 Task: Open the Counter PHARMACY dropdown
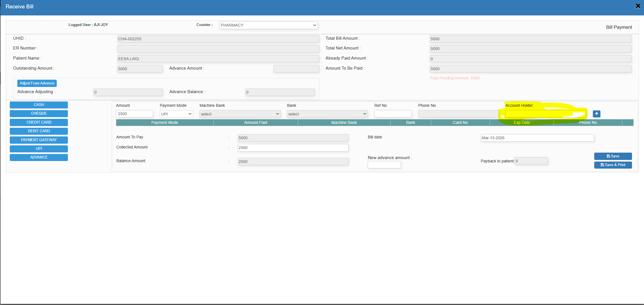268,25
